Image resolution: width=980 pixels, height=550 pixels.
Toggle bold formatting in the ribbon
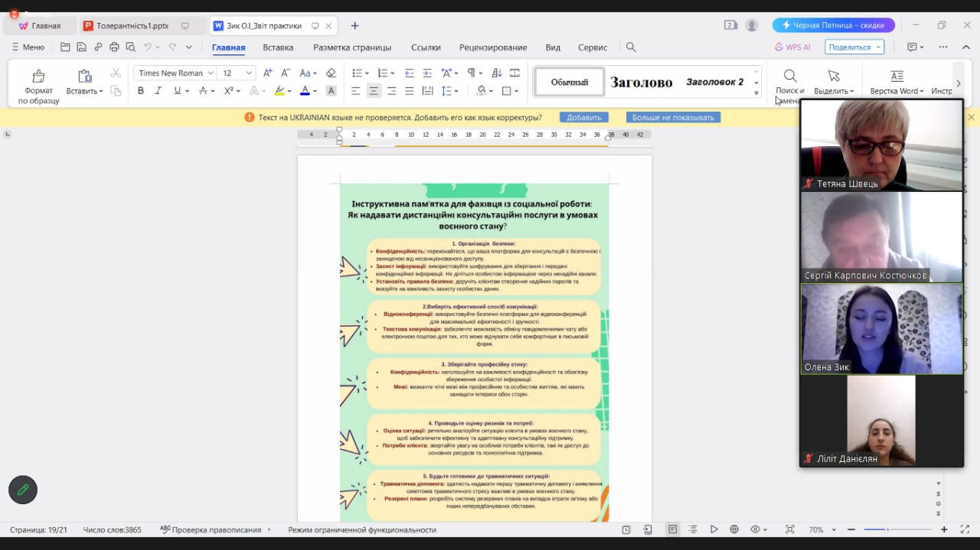point(141,90)
